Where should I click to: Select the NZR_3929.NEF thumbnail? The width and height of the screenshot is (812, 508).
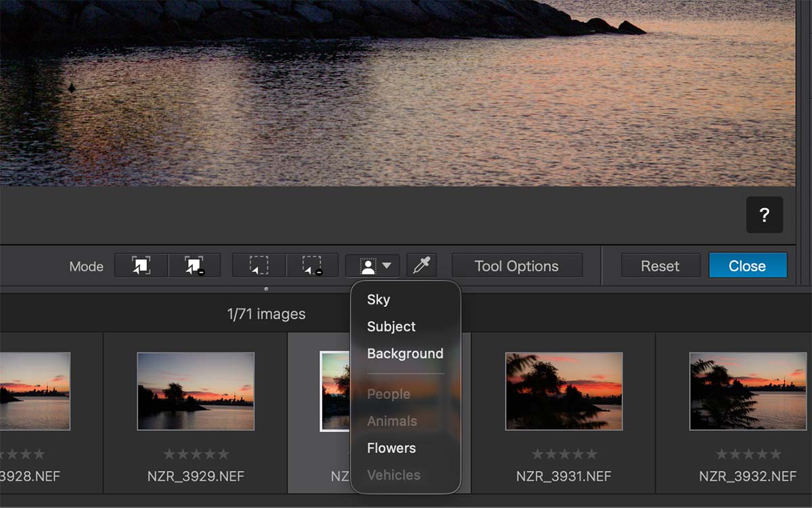point(196,391)
